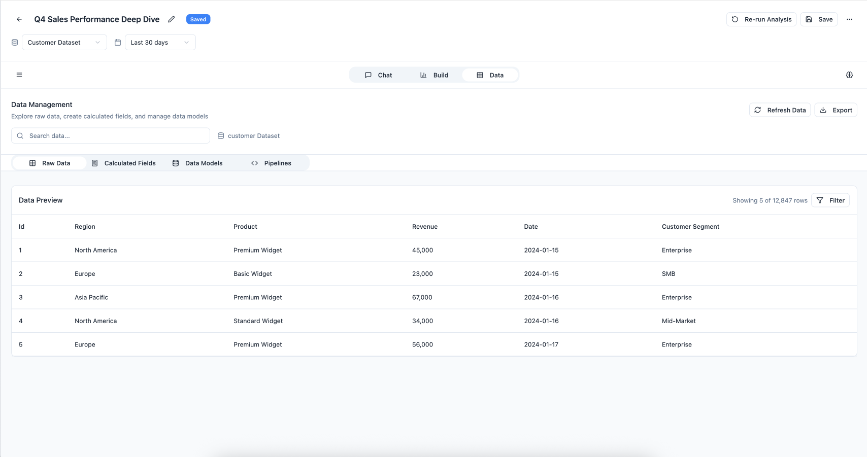Click the Export button
This screenshot has height=457, width=868.
coord(836,110)
